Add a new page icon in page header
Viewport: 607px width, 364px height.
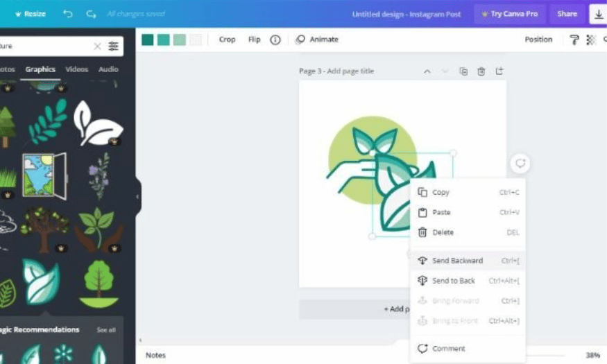[499, 71]
